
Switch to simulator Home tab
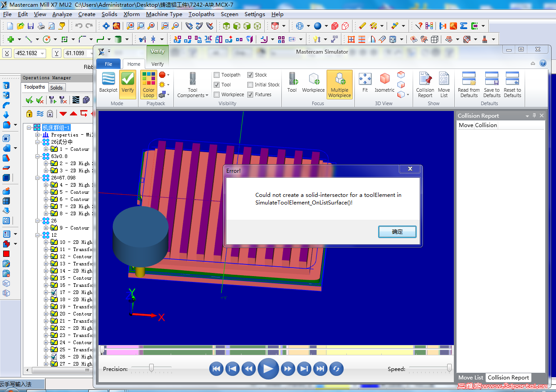click(134, 64)
